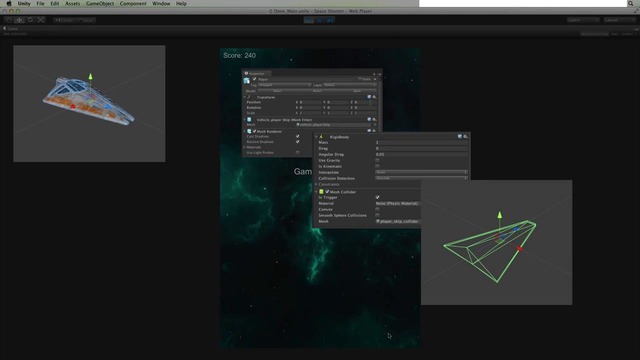This screenshot has width=640, height=360.
Task: Open the GameObject menu
Action: coord(100,3)
